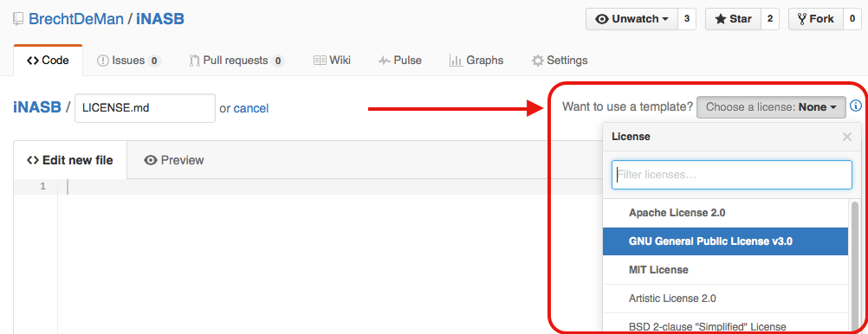The image size is (868, 334).
Task: Open the Unwatch dropdown
Action: pyautogui.click(x=631, y=19)
